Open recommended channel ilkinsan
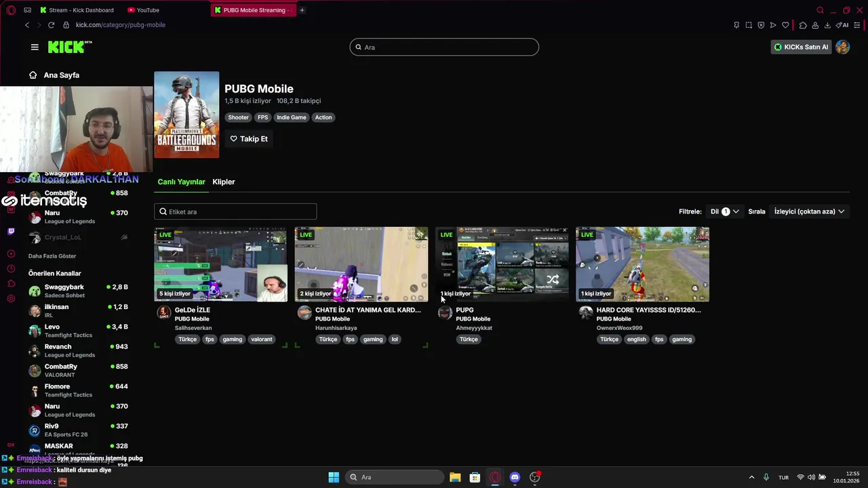The image size is (868, 488). tap(78, 311)
